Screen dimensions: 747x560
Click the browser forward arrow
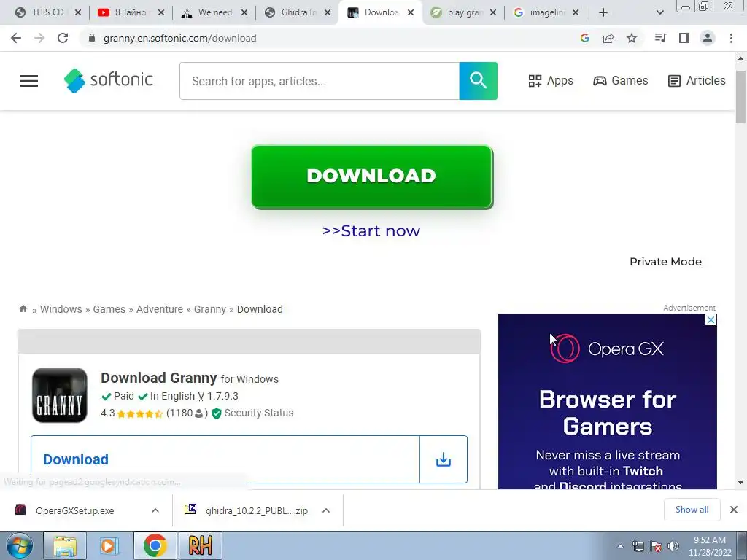click(39, 38)
